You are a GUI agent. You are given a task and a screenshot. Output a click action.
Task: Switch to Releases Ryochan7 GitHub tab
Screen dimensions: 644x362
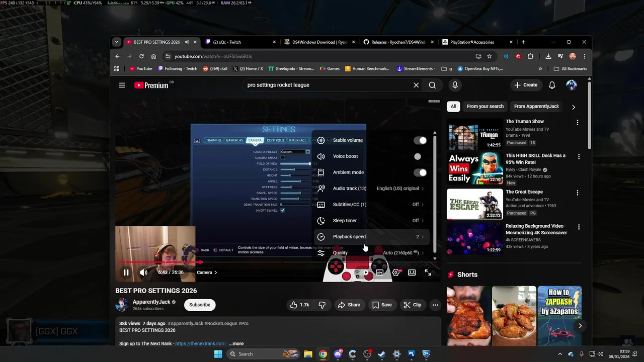coord(399,42)
